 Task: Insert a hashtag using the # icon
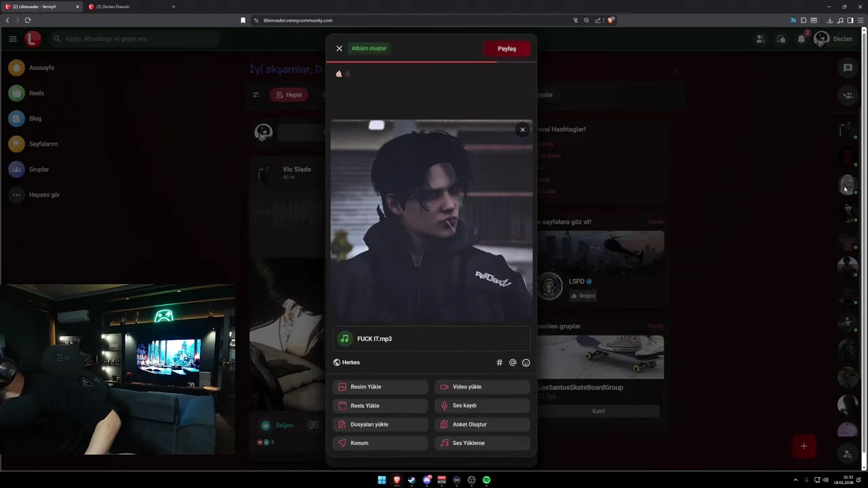(500, 363)
